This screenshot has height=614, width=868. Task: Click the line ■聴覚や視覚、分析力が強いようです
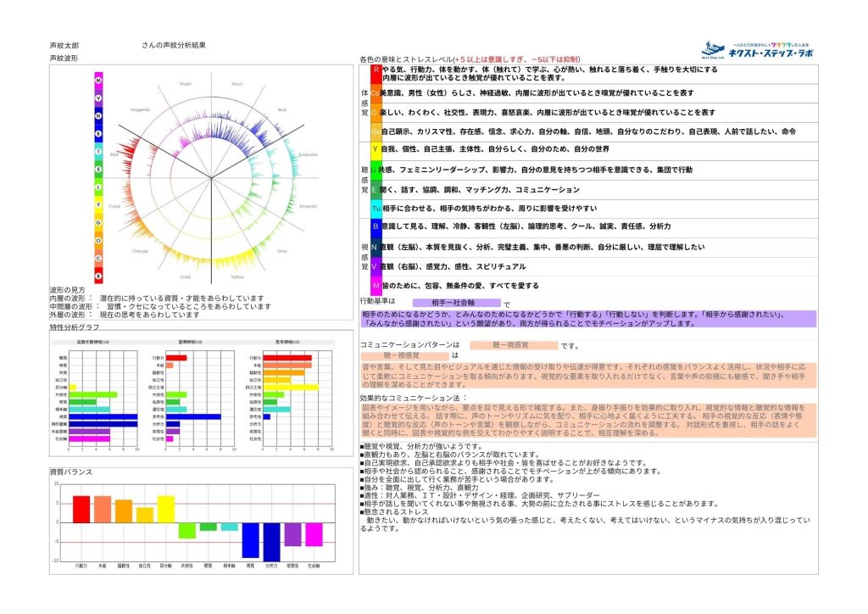tap(421, 446)
